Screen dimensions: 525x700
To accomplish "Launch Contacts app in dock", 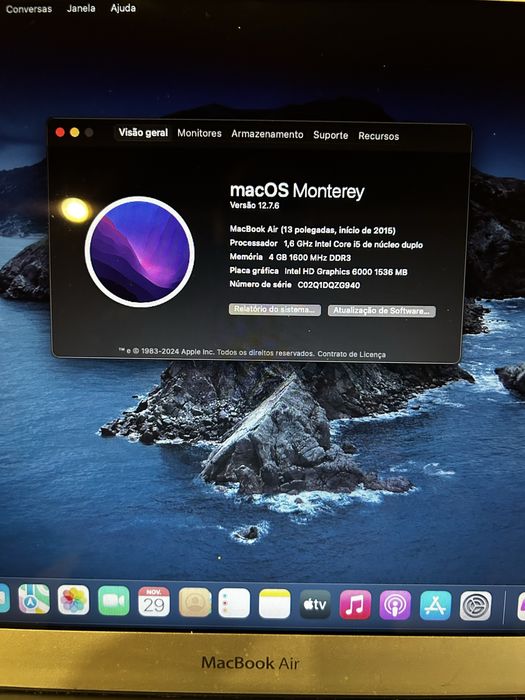I will pos(195,603).
